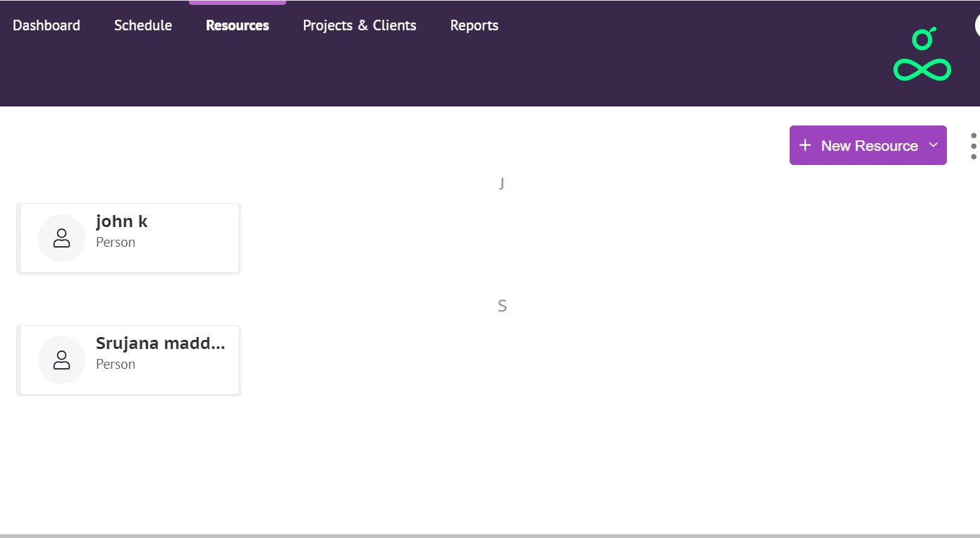
Task: Open the three-dot more options menu
Action: click(x=974, y=146)
